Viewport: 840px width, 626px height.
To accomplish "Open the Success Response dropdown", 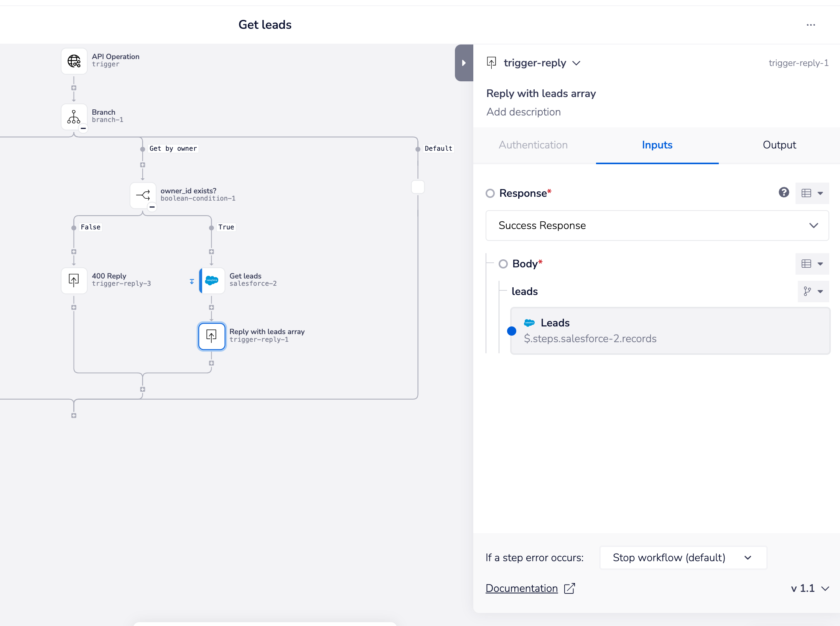I will [657, 226].
